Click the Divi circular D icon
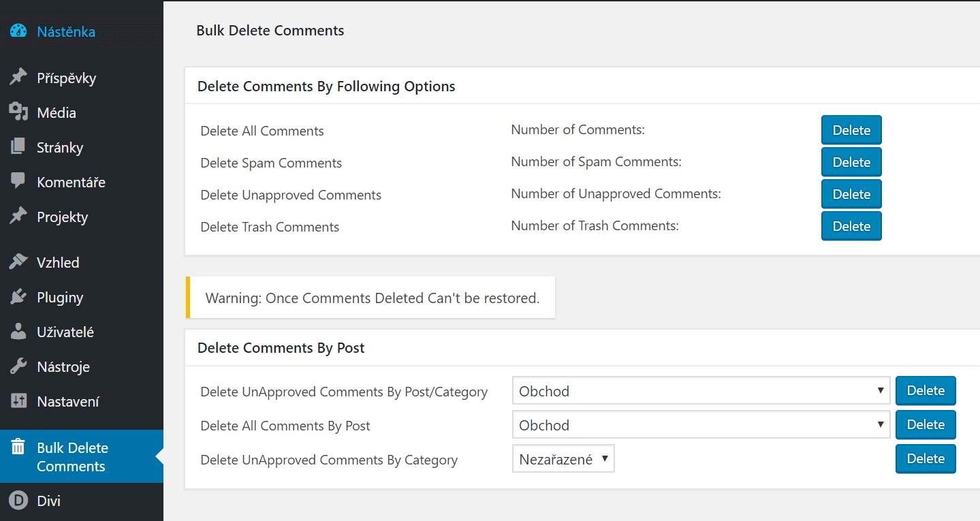The height and width of the screenshot is (521, 980). [x=18, y=501]
